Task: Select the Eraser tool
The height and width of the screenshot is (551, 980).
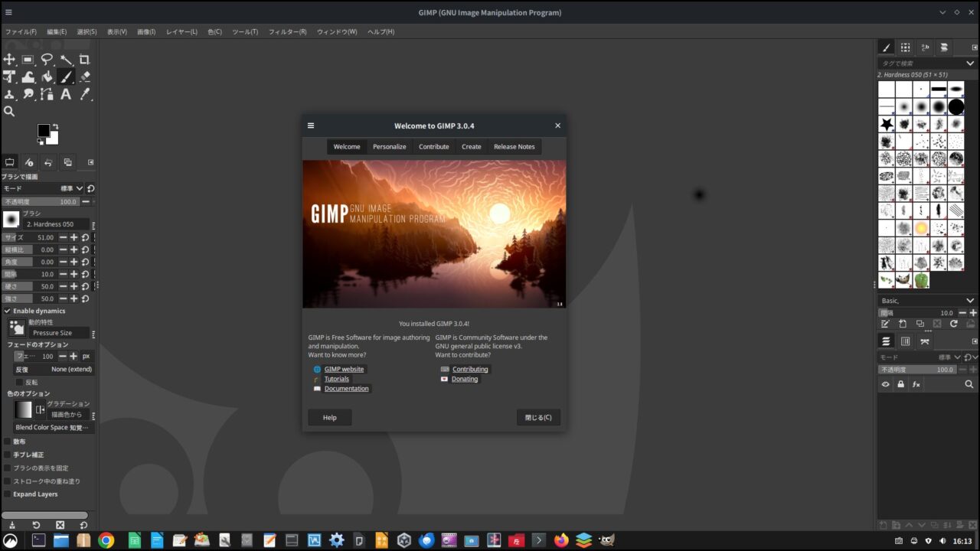Action: 84,77
